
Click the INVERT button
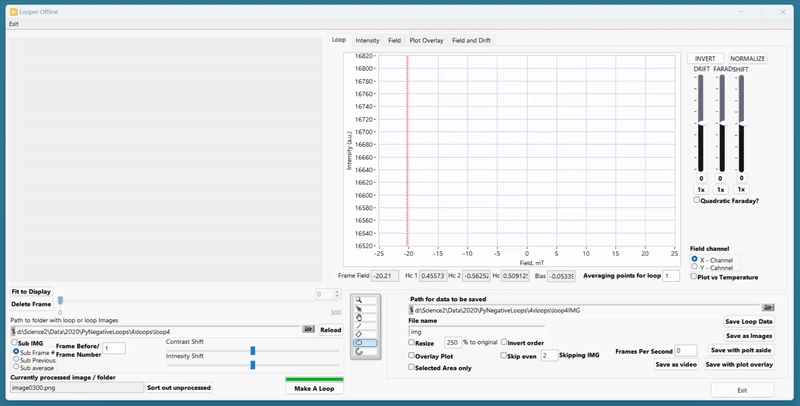click(x=705, y=58)
